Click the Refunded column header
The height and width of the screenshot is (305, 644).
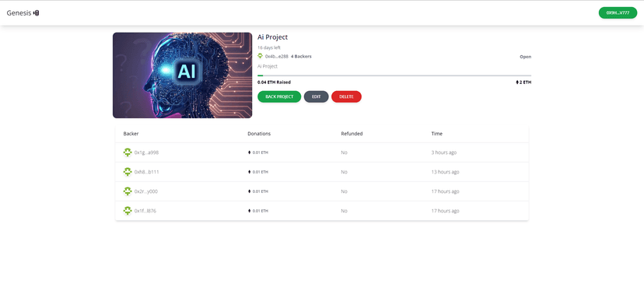click(x=352, y=134)
